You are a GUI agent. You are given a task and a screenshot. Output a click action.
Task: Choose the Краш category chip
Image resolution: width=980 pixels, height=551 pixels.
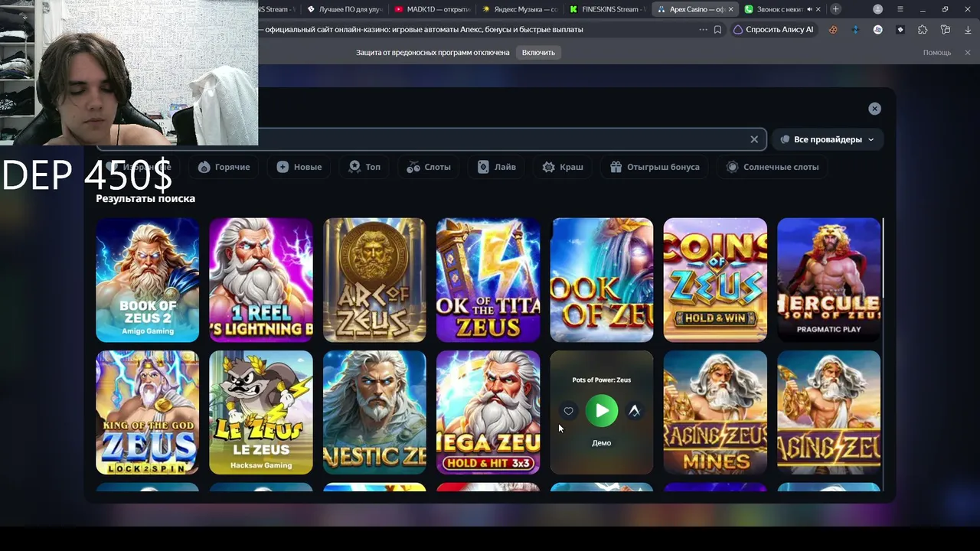[563, 167]
